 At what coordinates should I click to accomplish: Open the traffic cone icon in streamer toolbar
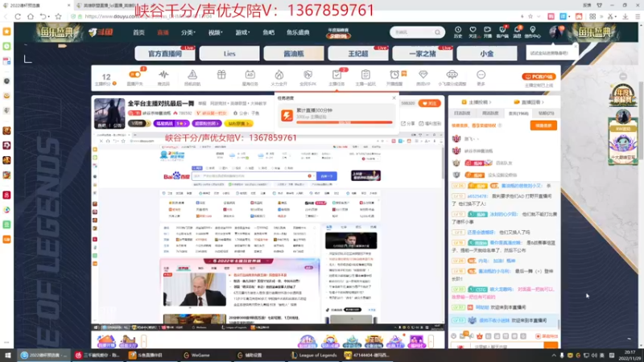tap(192, 75)
